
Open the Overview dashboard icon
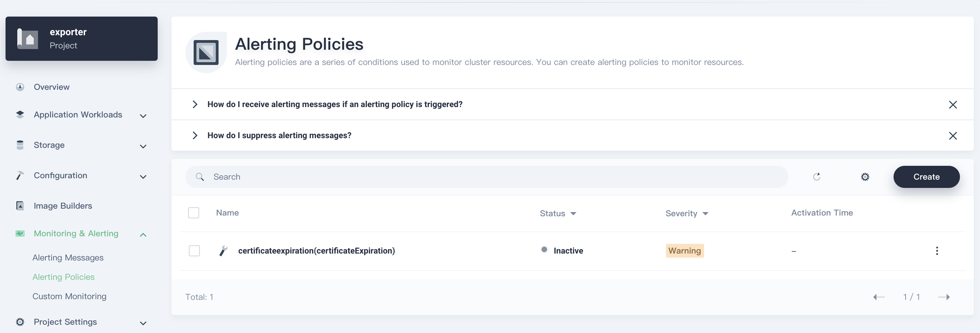click(x=20, y=87)
